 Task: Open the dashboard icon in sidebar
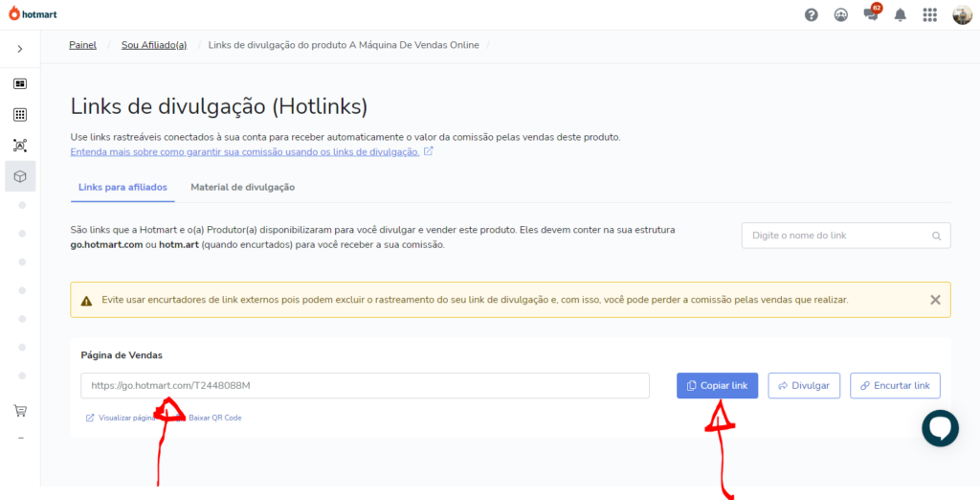pyautogui.click(x=20, y=83)
